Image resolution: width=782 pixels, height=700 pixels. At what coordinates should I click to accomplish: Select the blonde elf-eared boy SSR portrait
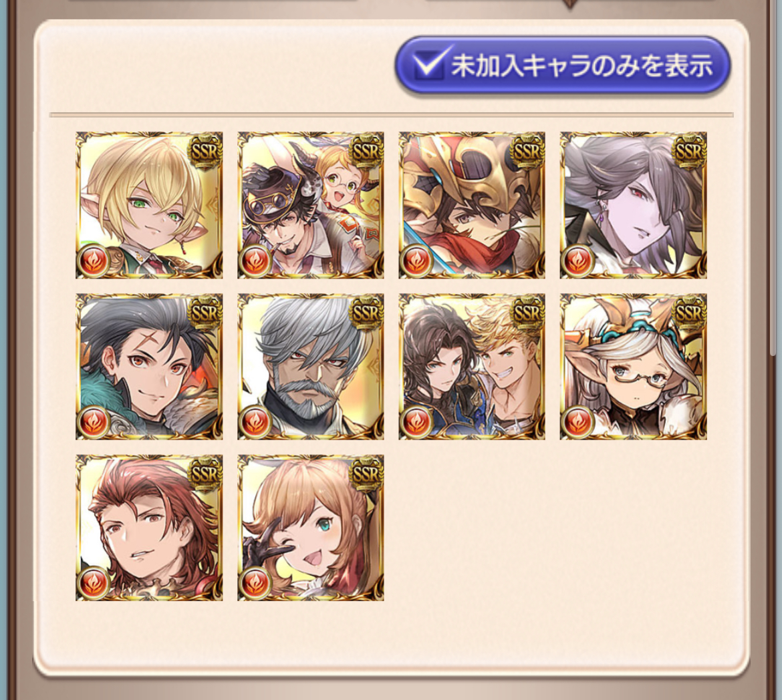point(149,205)
